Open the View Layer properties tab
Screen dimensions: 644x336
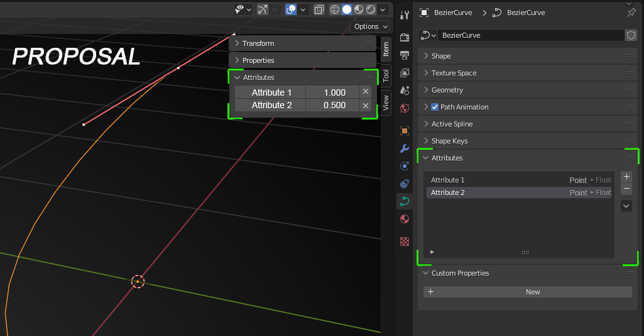tap(405, 73)
